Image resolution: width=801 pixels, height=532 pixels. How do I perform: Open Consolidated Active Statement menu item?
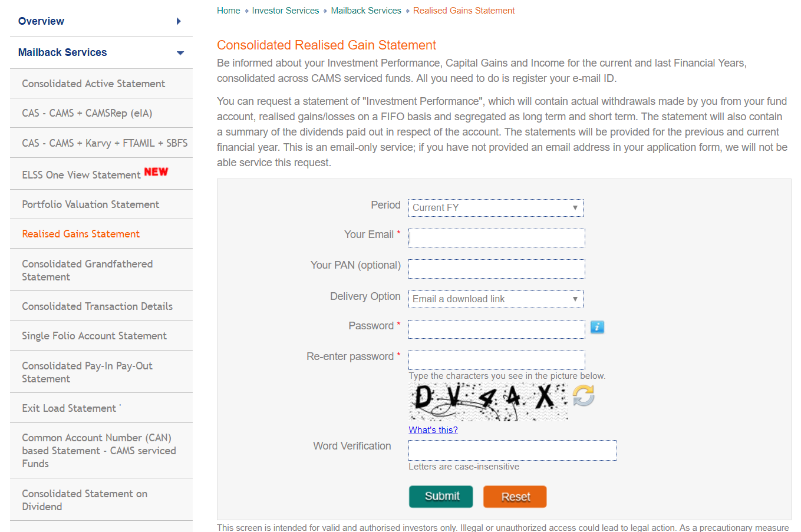coord(94,84)
